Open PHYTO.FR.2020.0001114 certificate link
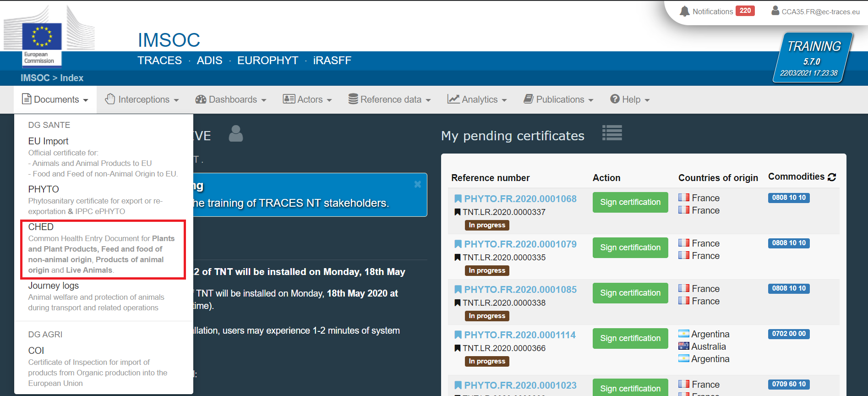Screen dimensions: 868x396 (520, 335)
